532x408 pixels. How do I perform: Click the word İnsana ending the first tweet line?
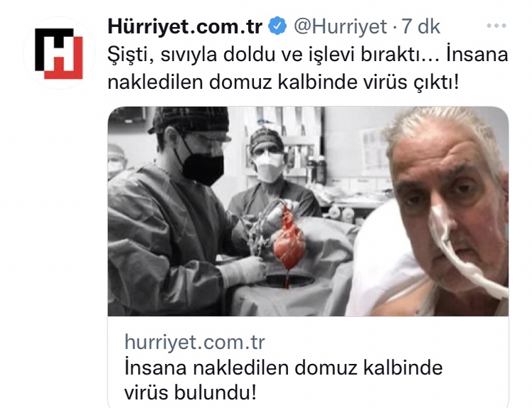click(x=477, y=54)
